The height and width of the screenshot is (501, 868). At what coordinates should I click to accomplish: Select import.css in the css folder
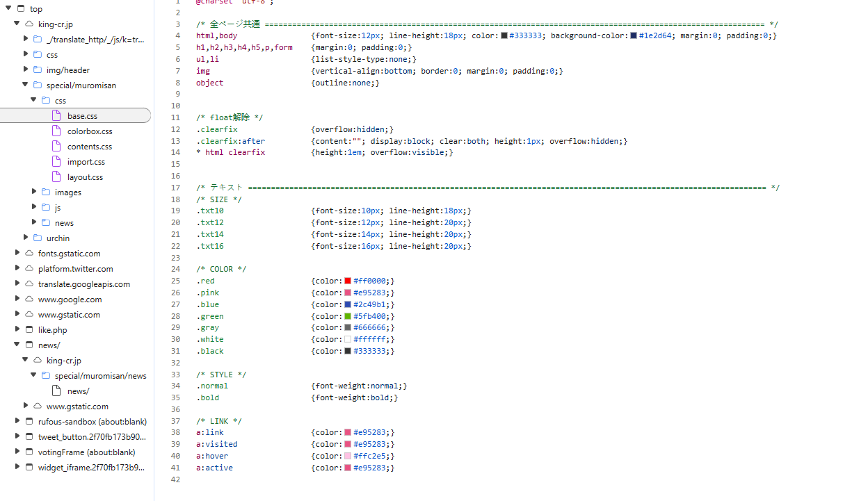click(86, 162)
